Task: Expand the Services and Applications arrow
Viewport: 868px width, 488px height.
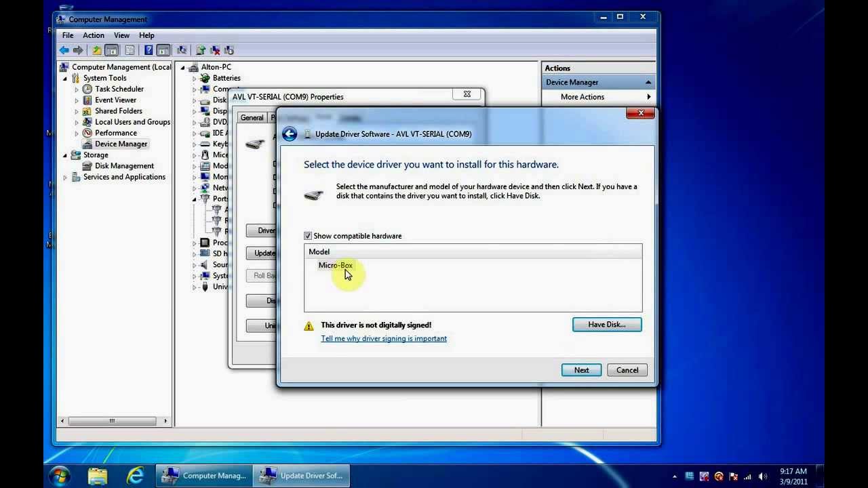Action: click(65, 178)
